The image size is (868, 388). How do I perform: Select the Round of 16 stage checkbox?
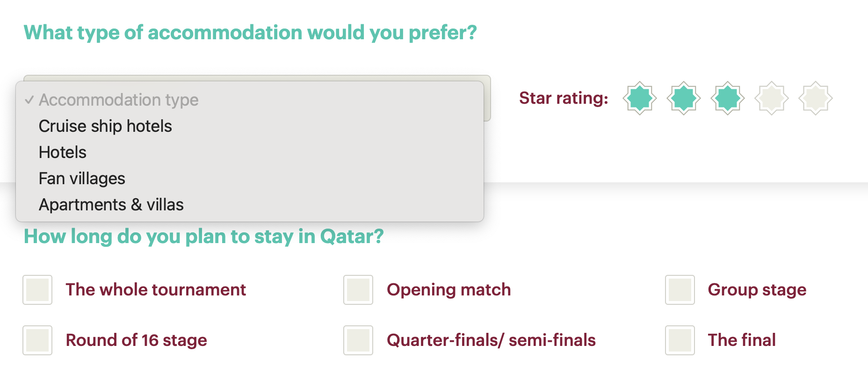37,340
